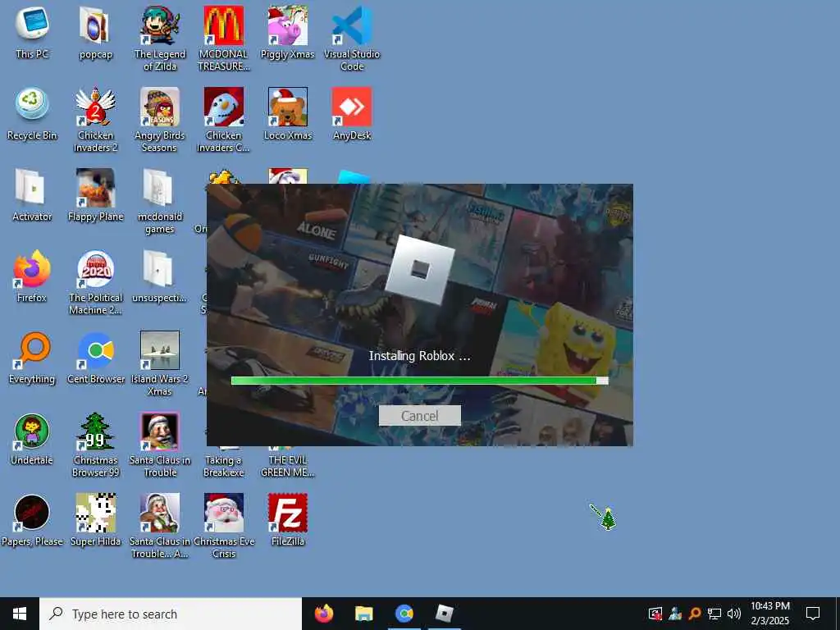Click the taskbar search box
The width and height of the screenshot is (840, 630).
coord(171,614)
